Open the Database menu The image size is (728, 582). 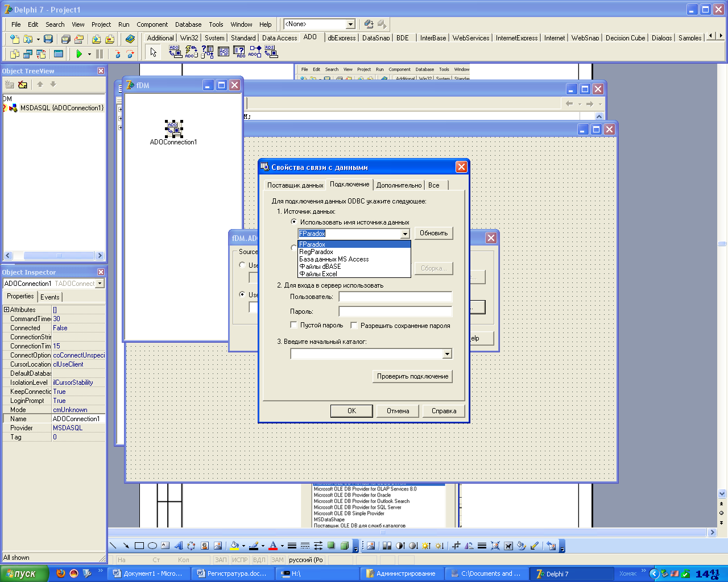(x=188, y=24)
